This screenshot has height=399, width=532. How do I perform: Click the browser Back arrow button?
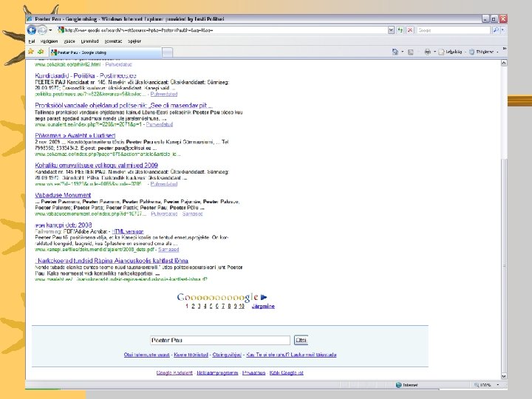click(32, 30)
